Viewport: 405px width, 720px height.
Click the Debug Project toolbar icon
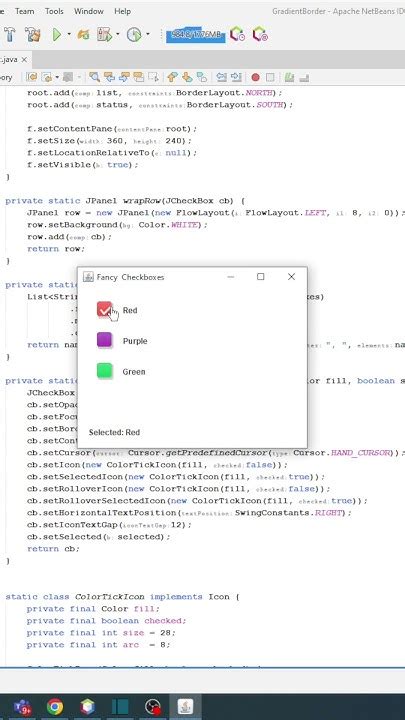tap(105, 34)
